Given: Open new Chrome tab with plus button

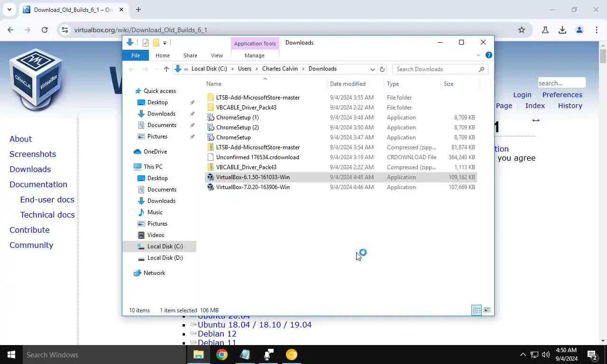Looking at the screenshot, I should point(138,9).
